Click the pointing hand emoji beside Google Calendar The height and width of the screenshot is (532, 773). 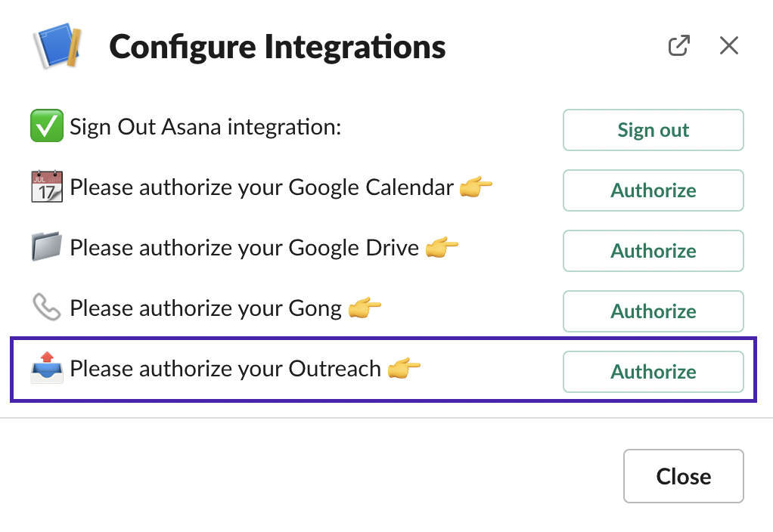[477, 187]
